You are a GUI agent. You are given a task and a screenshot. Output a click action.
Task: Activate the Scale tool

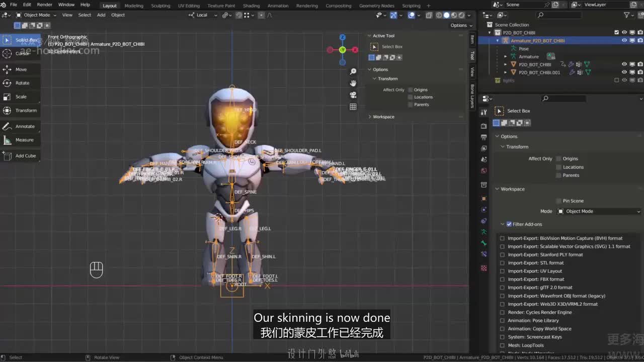pyautogui.click(x=20, y=97)
